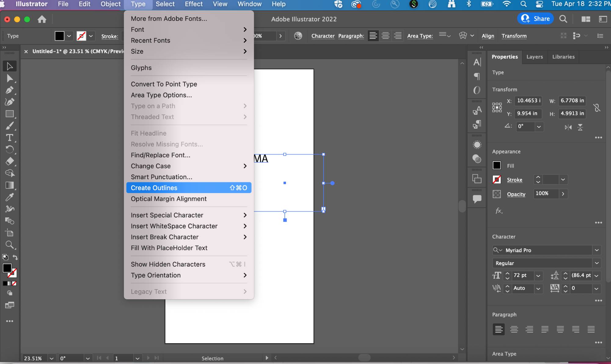Viewport: 611px width, 364px height.
Task: Click the black Fill color swatch
Action: click(x=497, y=166)
